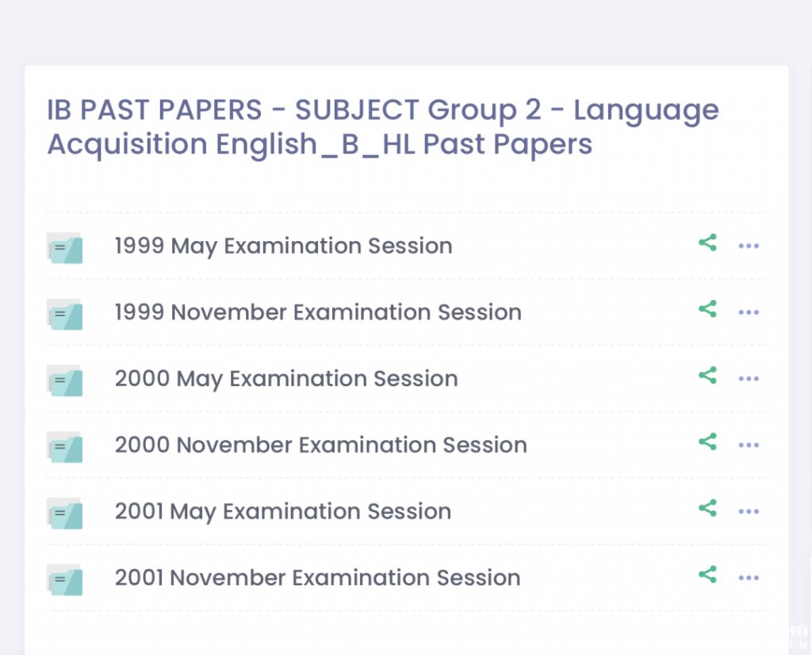The width and height of the screenshot is (812, 655).
Task: Share the 2001 November Examination Session
Action: [707, 575]
